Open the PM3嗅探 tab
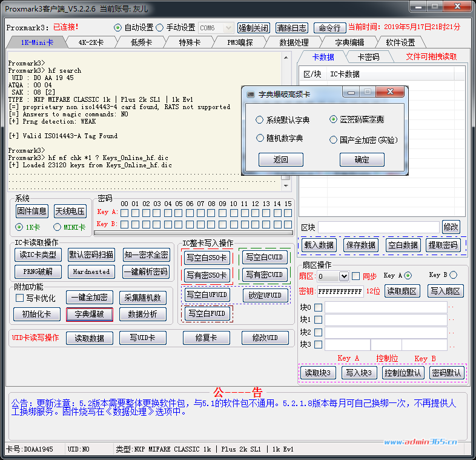 click(x=240, y=42)
